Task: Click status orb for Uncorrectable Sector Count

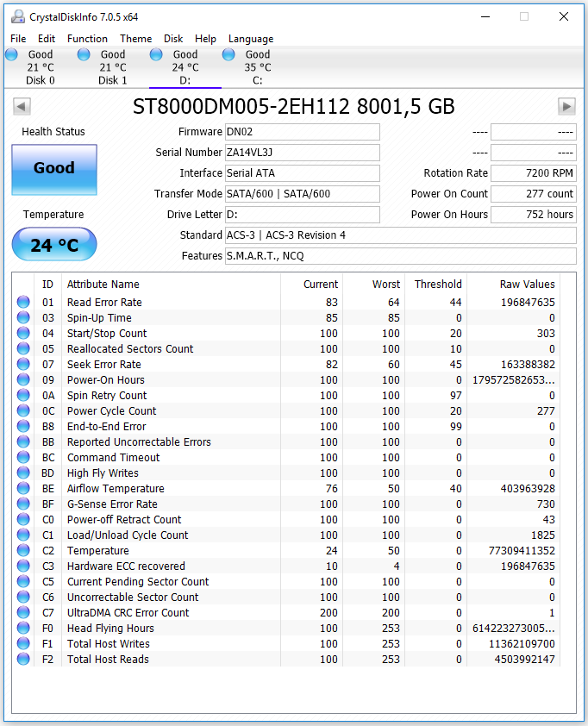Action: pos(23,597)
